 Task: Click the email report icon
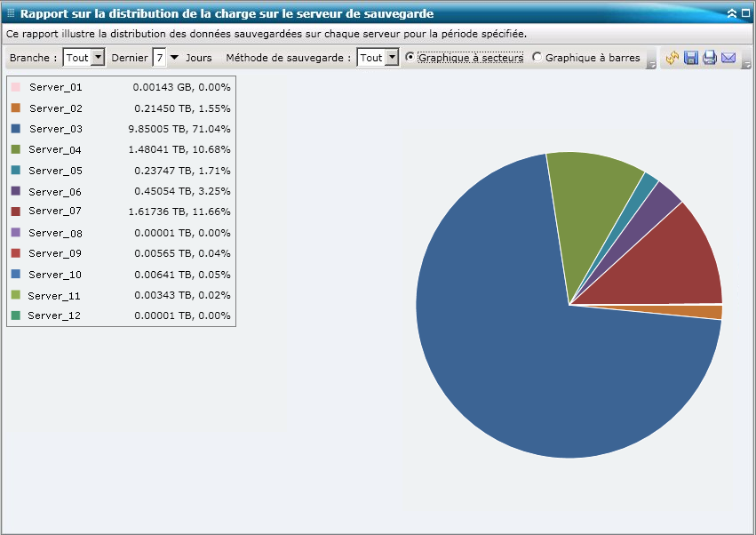coord(728,57)
